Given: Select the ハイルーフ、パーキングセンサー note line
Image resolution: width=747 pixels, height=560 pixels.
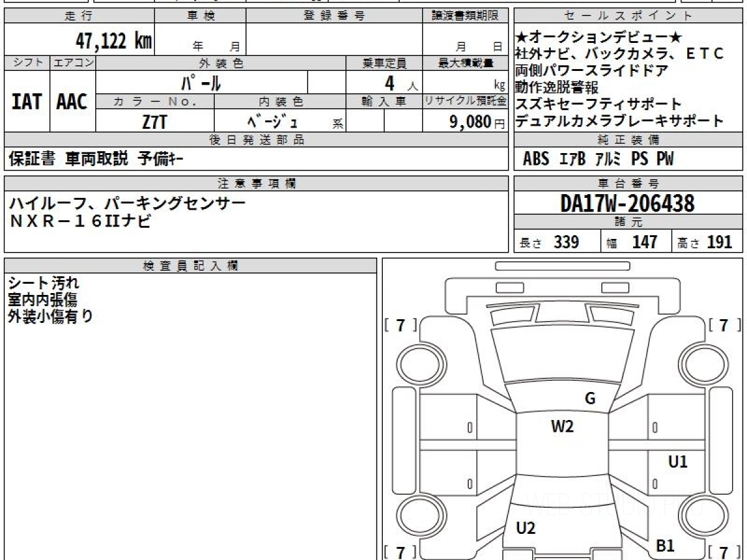Looking at the screenshot, I should [128, 203].
